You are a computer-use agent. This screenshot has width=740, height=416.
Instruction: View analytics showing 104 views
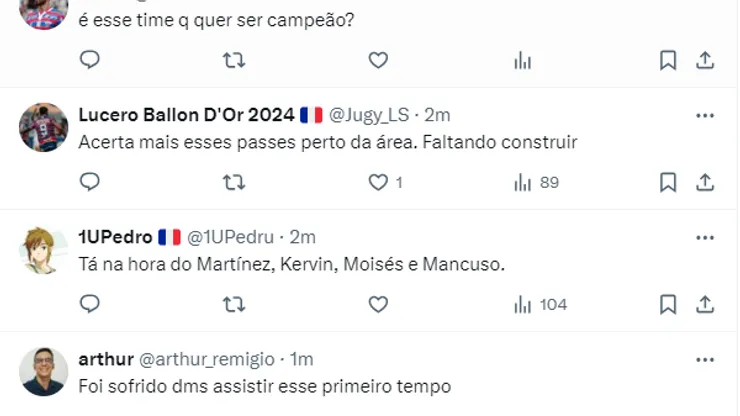pos(540,304)
